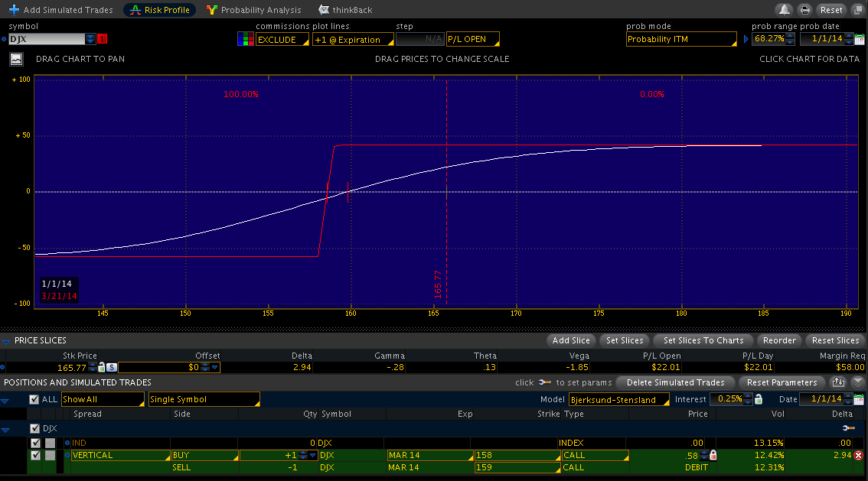Image resolution: width=868 pixels, height=481 pixels.
Task: Click the Reset Parameters button
Action: pos(782,382)
